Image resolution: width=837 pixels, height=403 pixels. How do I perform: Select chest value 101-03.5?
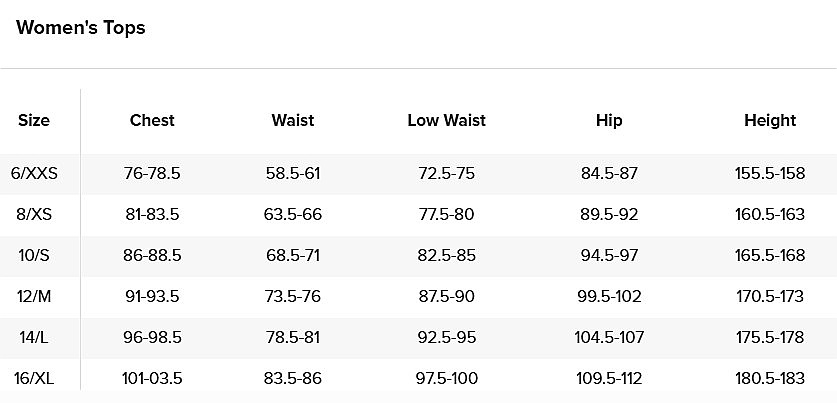[x=152, y=379]
